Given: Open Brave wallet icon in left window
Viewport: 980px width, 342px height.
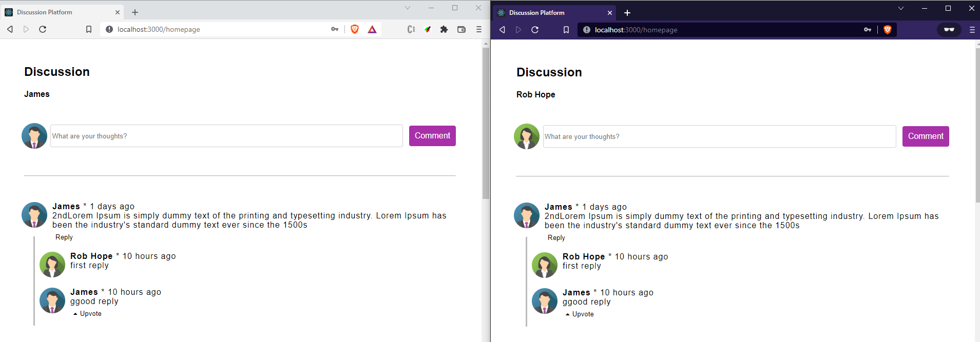Looking at the screenshot, I should tap(462, 29).
